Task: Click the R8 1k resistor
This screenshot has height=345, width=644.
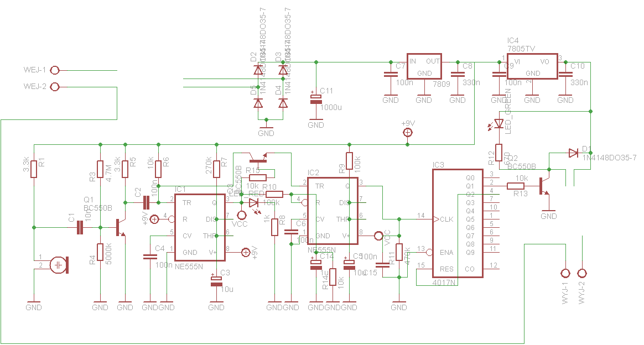Action: tap(274, 228)
